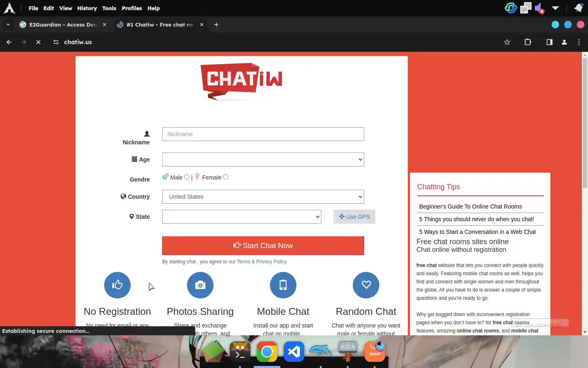Click the Photos Sharing camera icon
The width and height of the screenshot is (588, 368).
pos(200,285)
